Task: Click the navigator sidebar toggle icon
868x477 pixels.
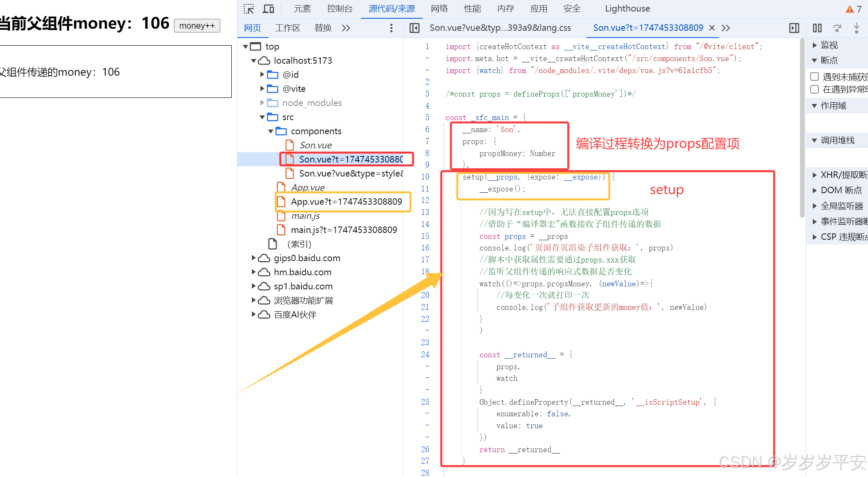Action: (414, 28)
